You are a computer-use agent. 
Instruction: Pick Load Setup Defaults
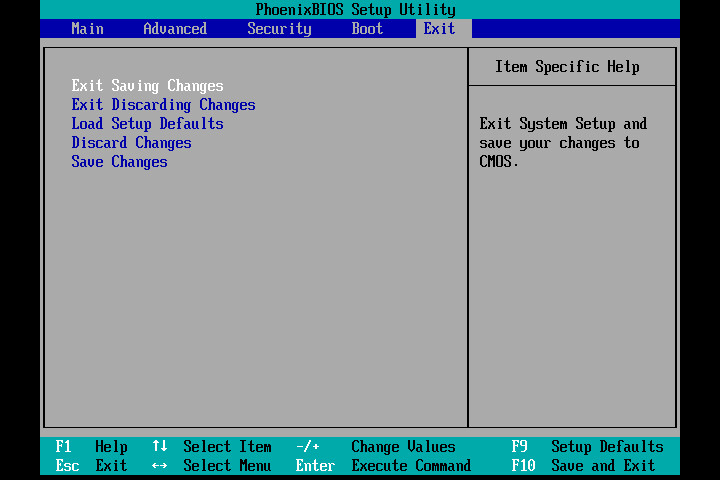pos(147,124)
